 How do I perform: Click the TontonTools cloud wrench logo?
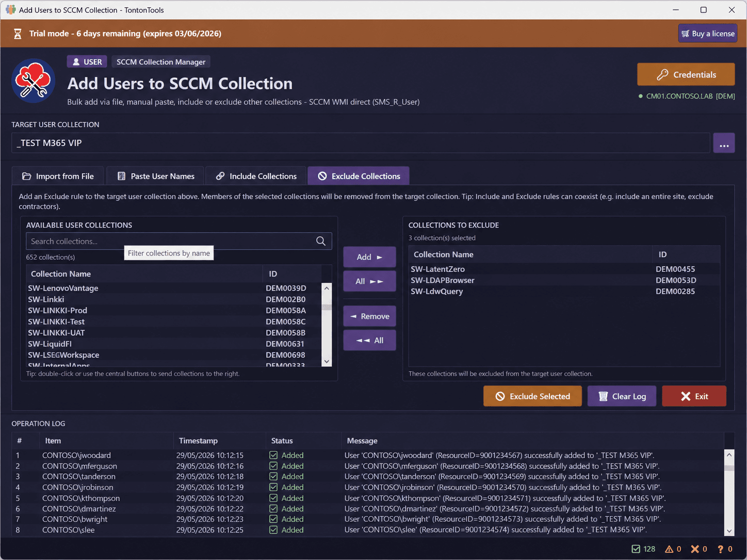pos(34,80)
